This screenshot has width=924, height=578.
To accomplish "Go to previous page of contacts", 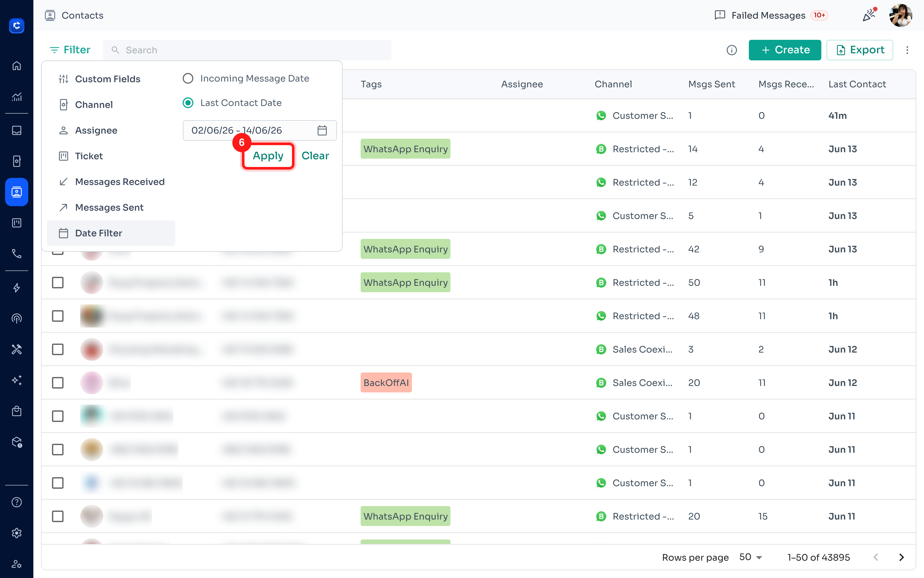I will click(x=876, y=557).
